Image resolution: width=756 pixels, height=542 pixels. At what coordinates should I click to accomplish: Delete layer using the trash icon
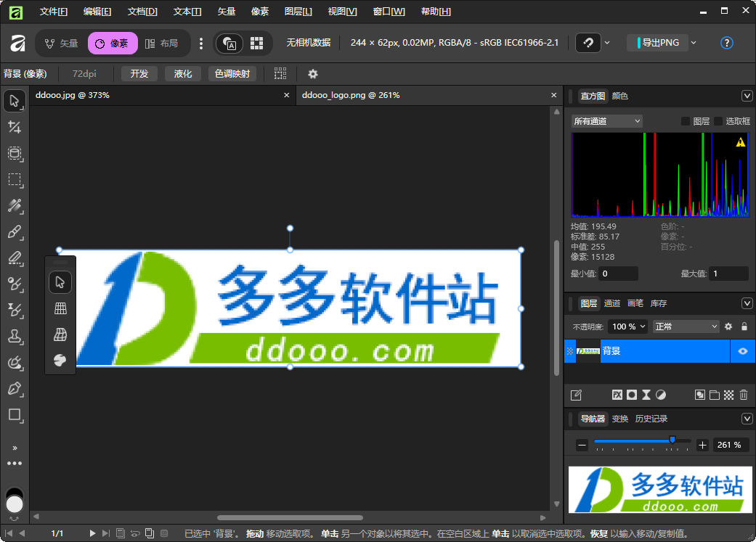tap(744, 395)
